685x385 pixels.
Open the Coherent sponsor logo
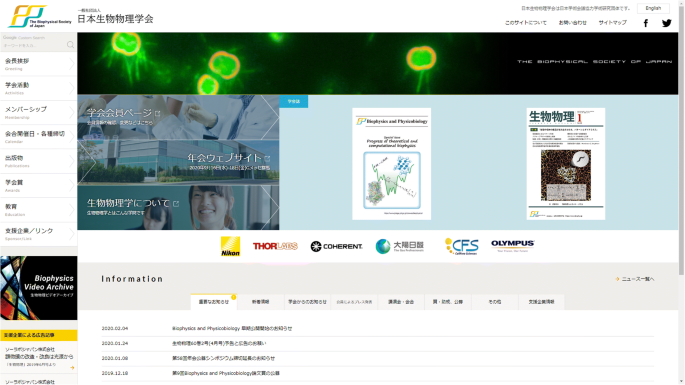pyautogui.click(x=336, y=246)
